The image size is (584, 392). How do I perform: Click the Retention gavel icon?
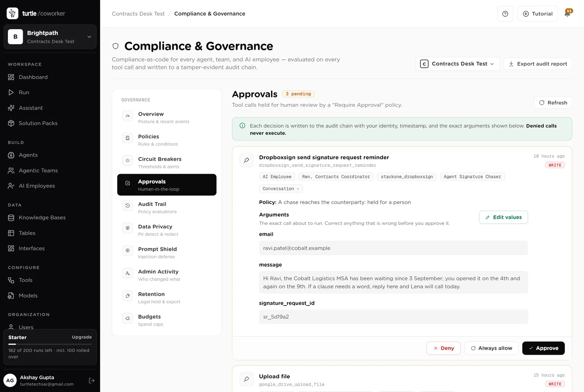[x=127, y=296]
